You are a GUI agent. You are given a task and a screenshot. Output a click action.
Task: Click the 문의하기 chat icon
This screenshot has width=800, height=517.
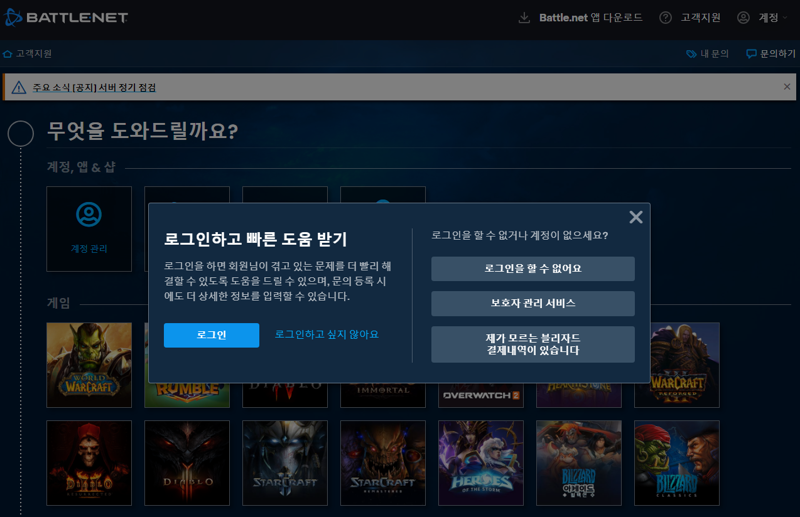pos(751,54)
